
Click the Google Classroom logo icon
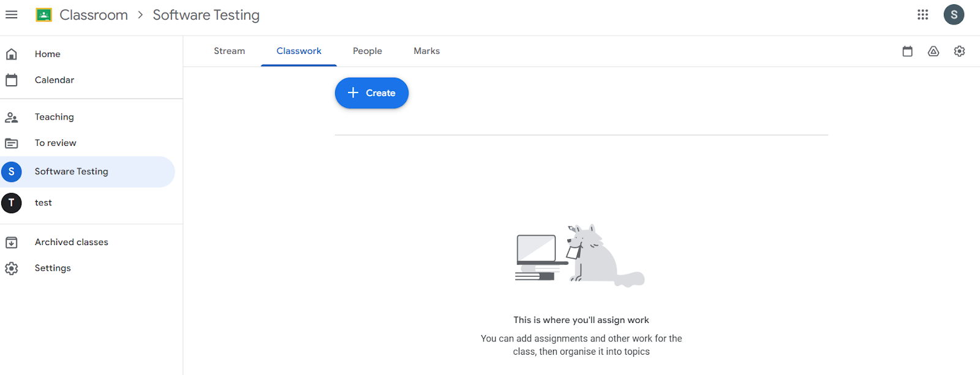coord(44,15)
